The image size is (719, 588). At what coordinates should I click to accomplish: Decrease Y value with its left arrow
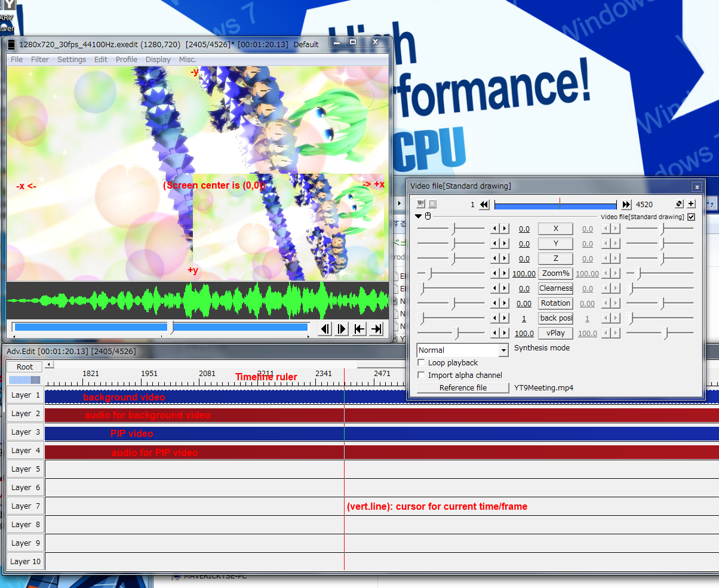494,244
